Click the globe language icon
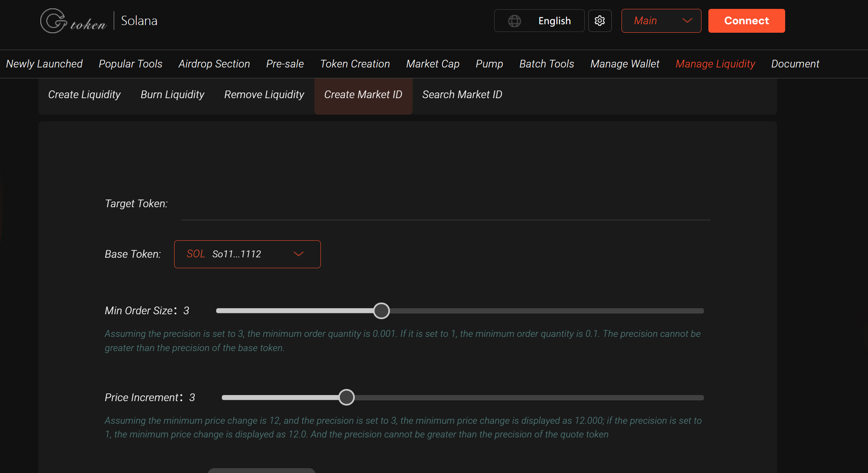868x473 pixels. click(x=514, y=21)
